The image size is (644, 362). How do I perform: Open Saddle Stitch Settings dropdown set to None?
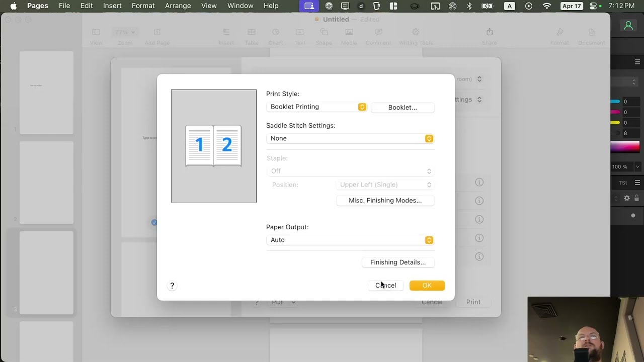pyautogui.click(x=350, y=138)
